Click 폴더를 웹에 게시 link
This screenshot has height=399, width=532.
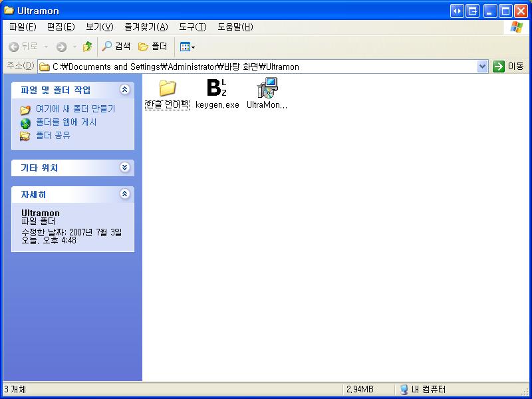66,122
